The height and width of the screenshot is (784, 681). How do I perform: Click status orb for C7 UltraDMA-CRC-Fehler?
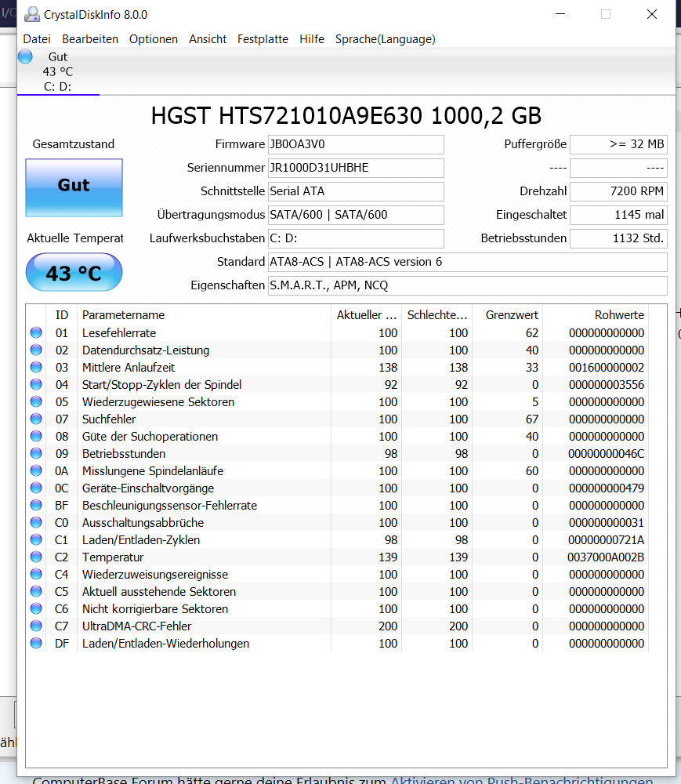[x=36, y=626]
